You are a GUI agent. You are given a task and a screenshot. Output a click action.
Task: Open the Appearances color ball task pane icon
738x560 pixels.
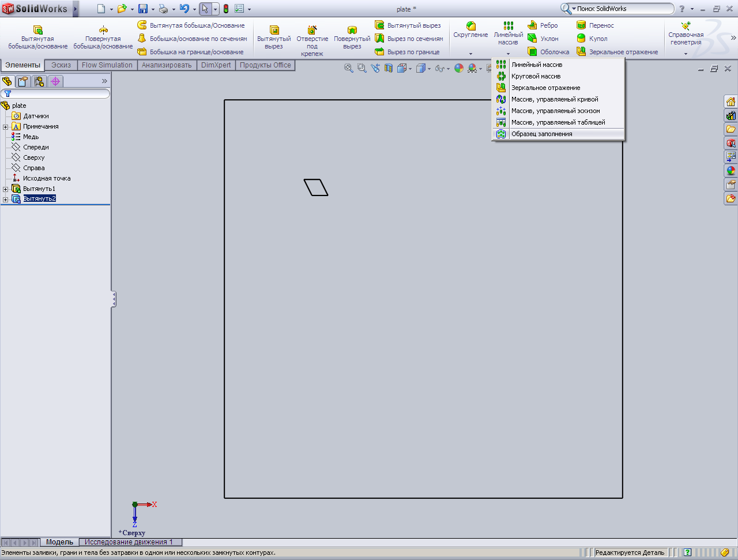731,171
